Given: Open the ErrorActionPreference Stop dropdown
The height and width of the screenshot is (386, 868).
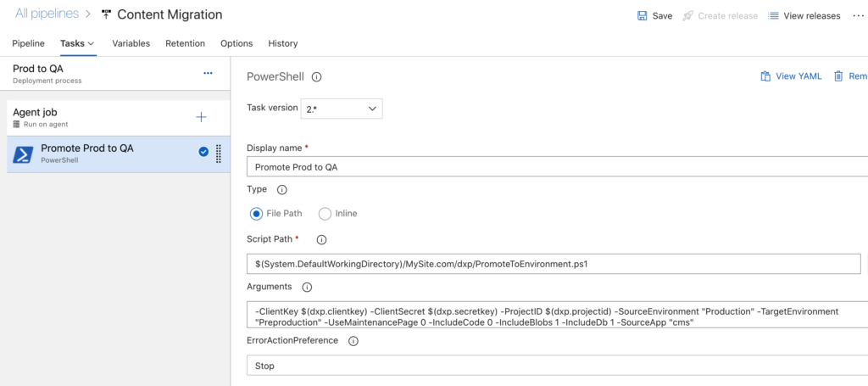Looking at the screenshot, I should [557, 366].
